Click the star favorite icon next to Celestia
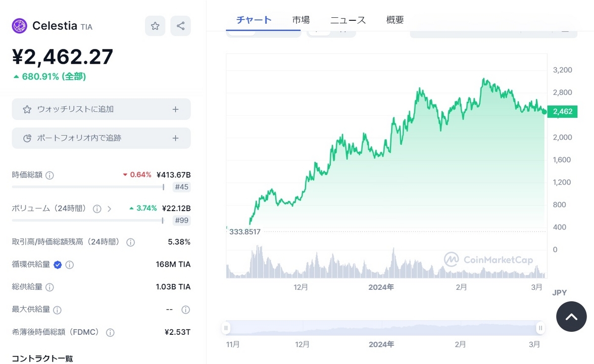The width and height of the screenshot is (594, 364). [x=155, y=26]
